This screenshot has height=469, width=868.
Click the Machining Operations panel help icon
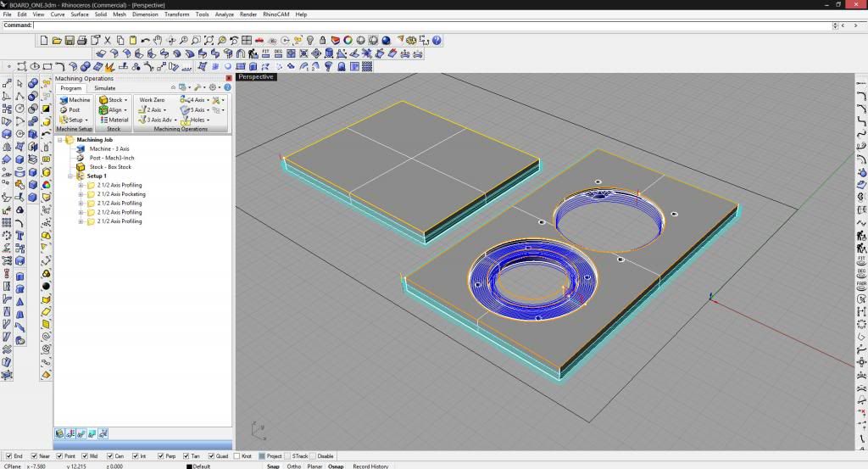pyautogui.click(x=227, y=87)
